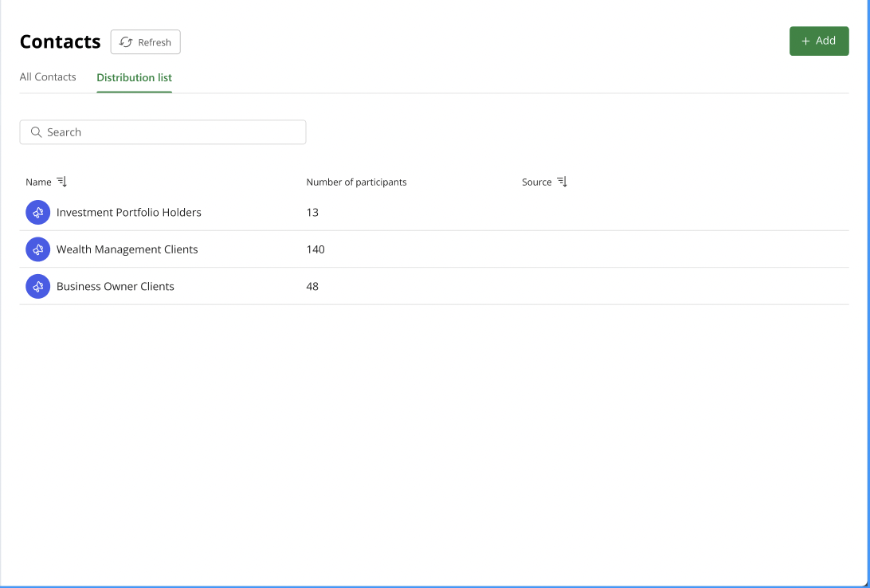Image resolution: width=870 pixels, height=588 pixels.
Task: Click the circular refresh arrows icon
Action: point(124,41)
